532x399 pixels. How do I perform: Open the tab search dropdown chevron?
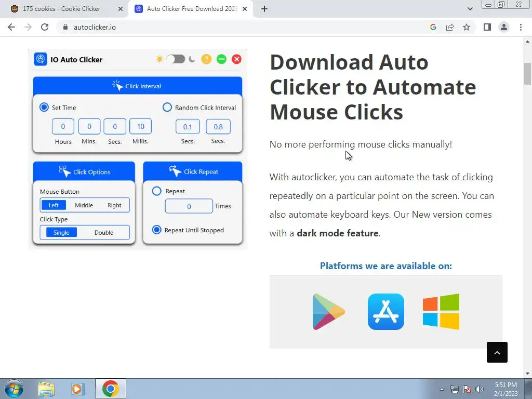[x=470, y=9]
